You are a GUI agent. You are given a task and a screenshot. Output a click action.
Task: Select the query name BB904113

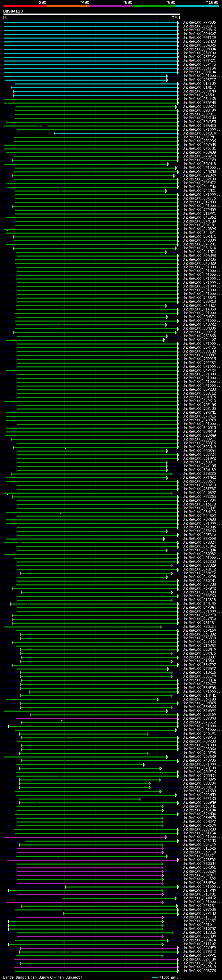coord(13,11)
